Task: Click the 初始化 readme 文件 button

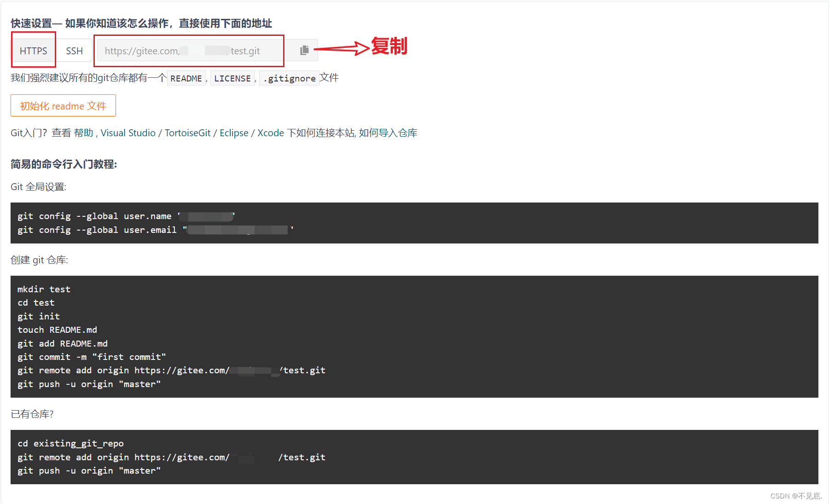Action: (63, 106)
